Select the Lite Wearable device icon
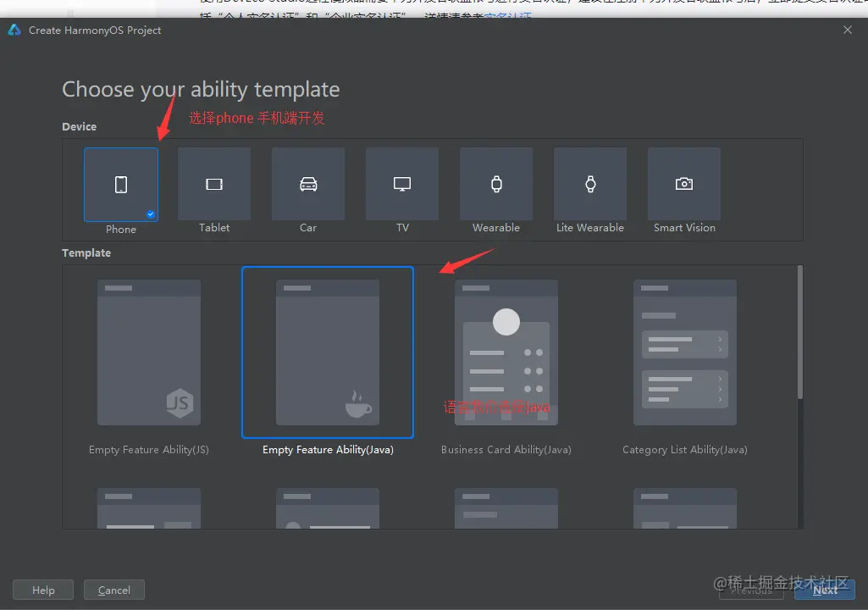This screenshot has width=868, height=610. [x=590, y=184]
